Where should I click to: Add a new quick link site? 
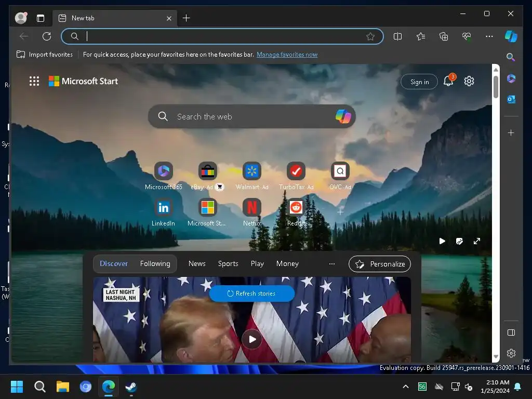click(340, 212)
